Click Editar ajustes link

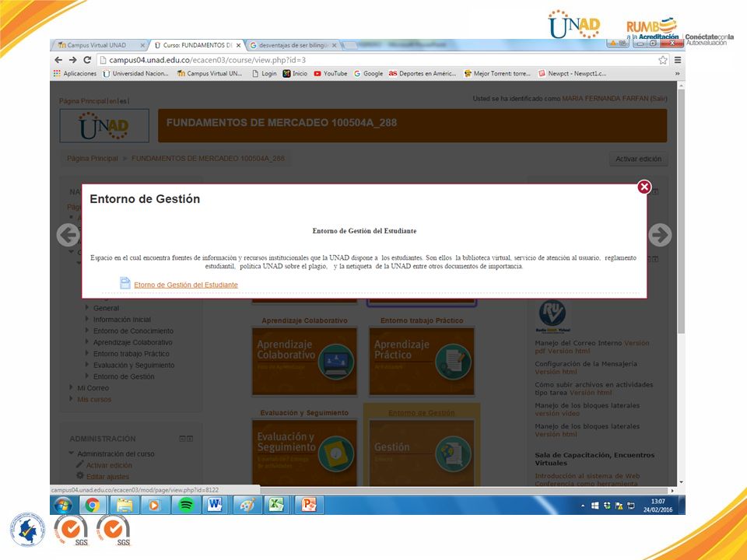(107, 477)
